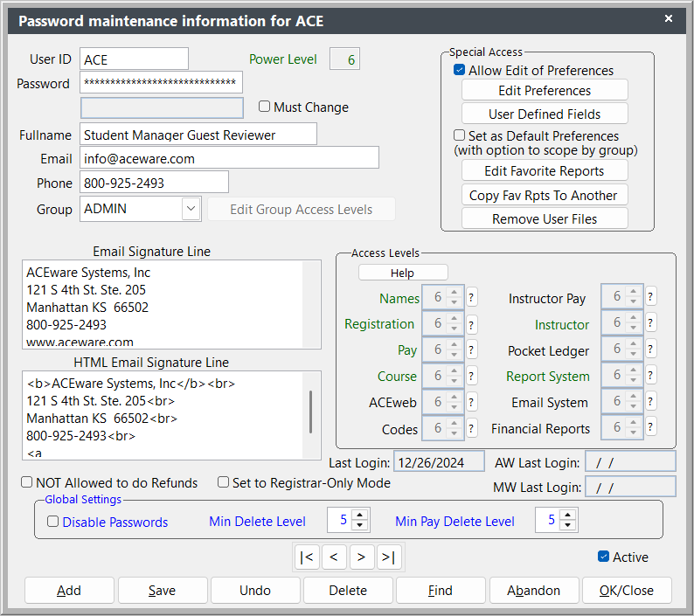The image size is (694, 616).
Task: Click Edit Group Access Levels button
Action: click(302, 209)
